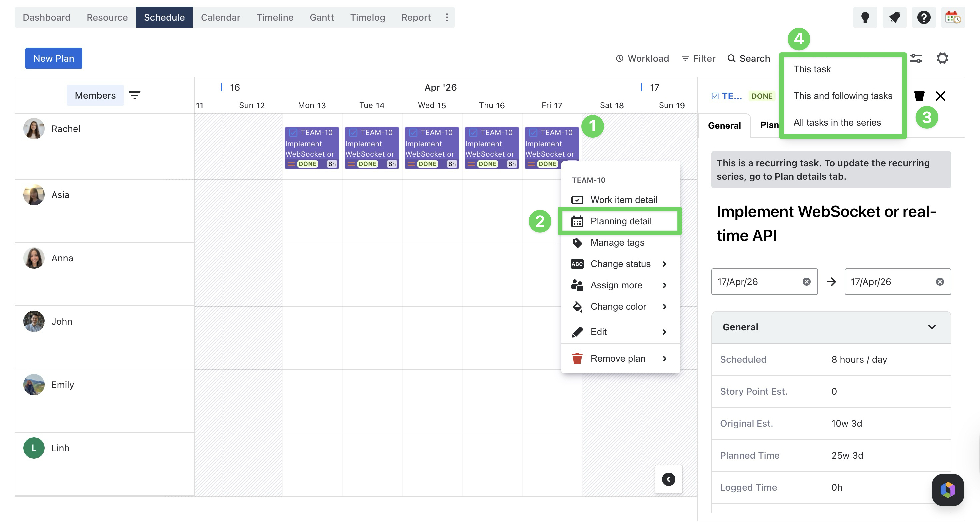Screen dimensions: 980x522
Task: Collapse the General section chevron
Action: [932, 327]
